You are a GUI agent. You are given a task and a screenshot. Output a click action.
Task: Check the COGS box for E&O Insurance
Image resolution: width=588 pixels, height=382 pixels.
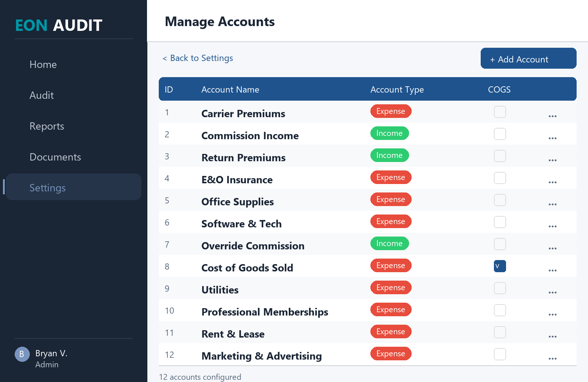click(500, 178)
